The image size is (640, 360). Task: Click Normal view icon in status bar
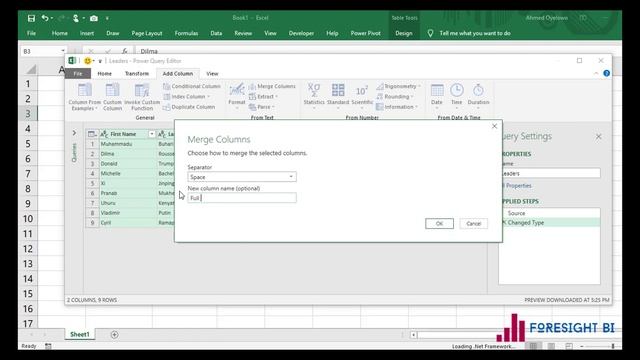click(x=533, y=346)
